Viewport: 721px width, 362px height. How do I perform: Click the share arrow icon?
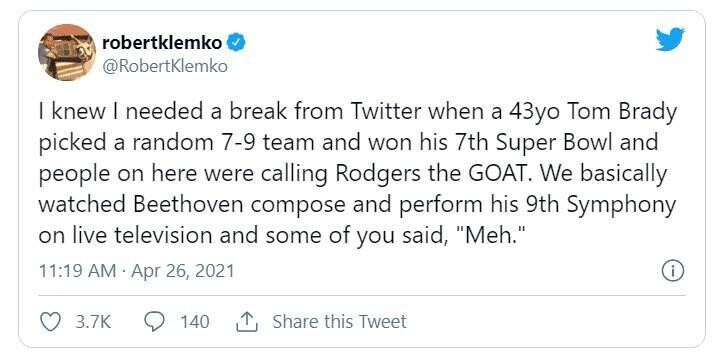pyautogui.click(x=247, y=322)
